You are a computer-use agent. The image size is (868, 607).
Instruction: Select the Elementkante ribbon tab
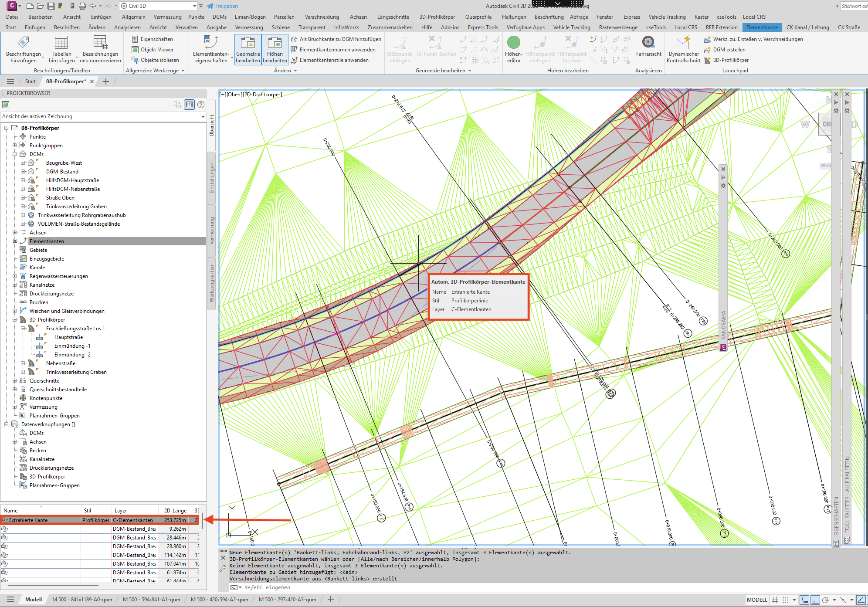pyautogui.click(x=762, y=27)
